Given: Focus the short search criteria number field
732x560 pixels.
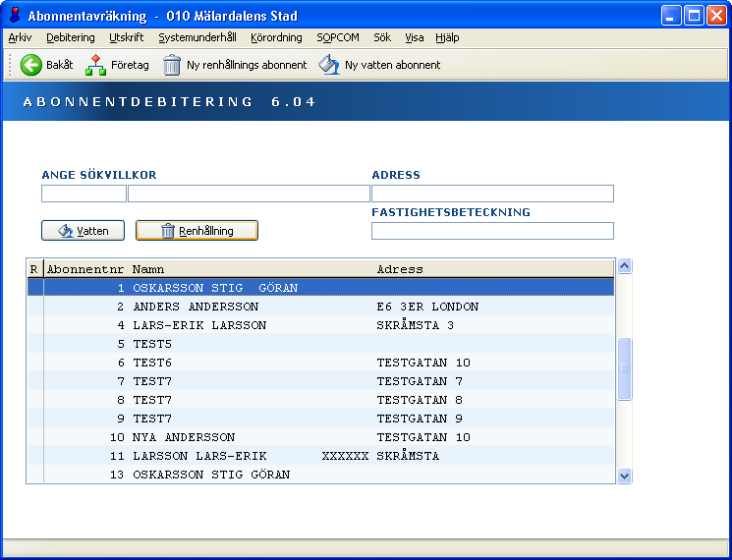Looking at the screenshot, I should coord(84,194).
